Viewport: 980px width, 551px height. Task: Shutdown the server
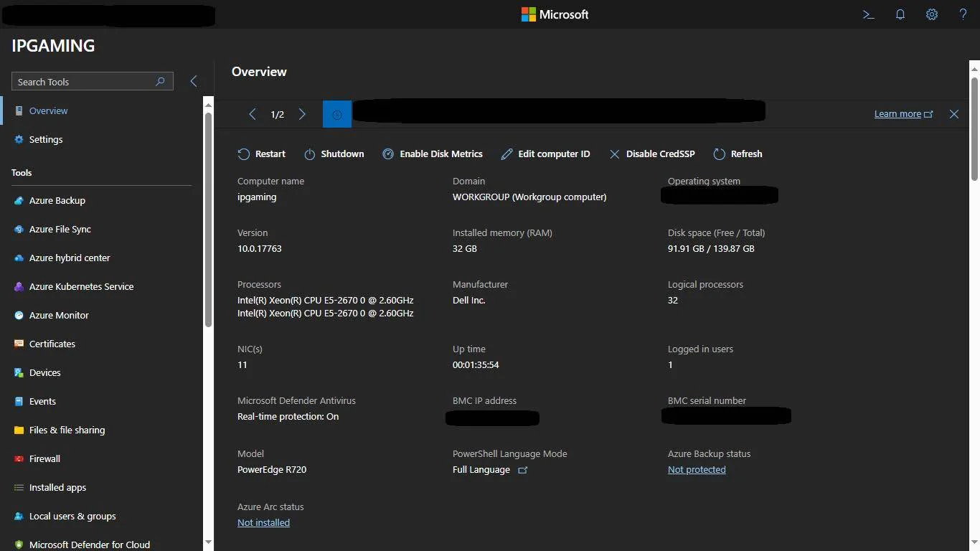coord(334,154)
